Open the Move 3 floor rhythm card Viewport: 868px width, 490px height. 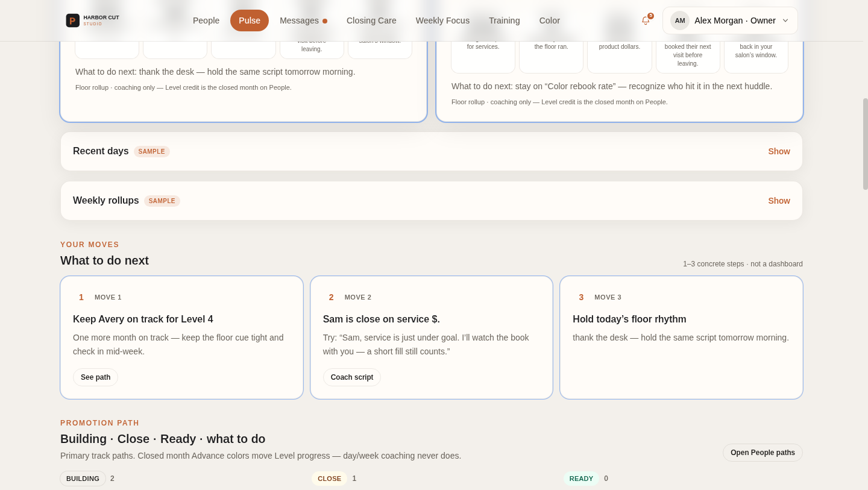(681, 338)
